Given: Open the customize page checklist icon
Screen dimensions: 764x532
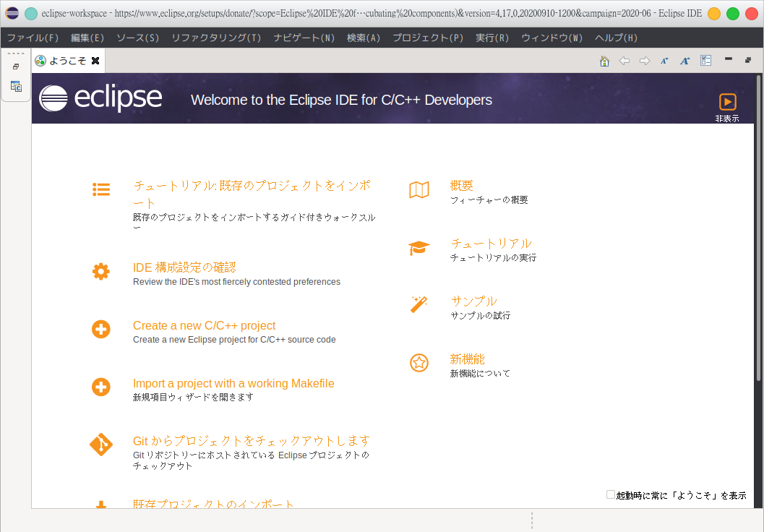Looking at the screenshot, I should click(x=705, y=61).
